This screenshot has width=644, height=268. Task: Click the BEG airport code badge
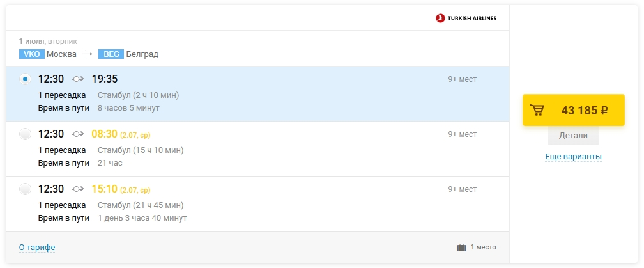[111, 54]
